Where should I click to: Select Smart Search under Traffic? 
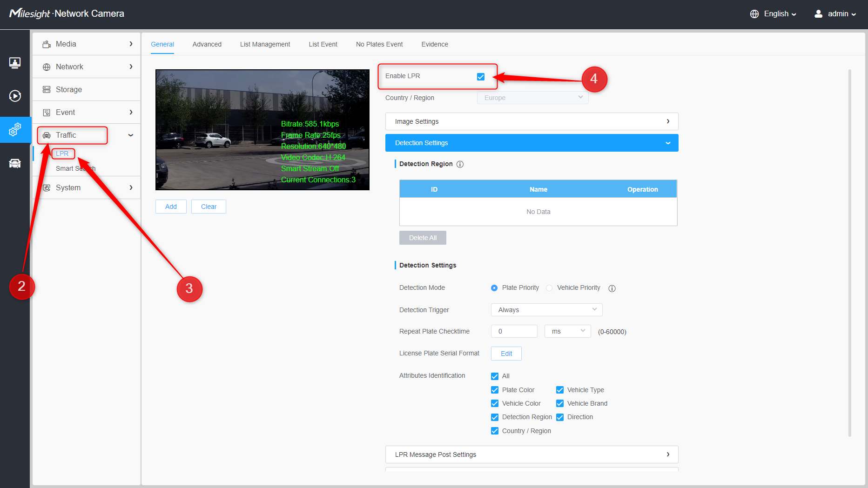pyautogui.click(x=75, y=168)
